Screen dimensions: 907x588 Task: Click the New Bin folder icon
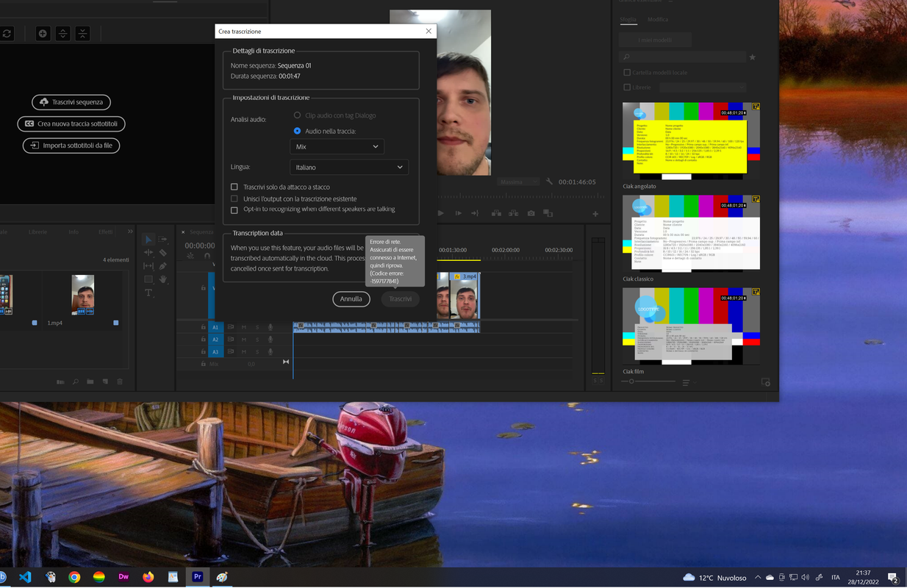pos(90,381)
